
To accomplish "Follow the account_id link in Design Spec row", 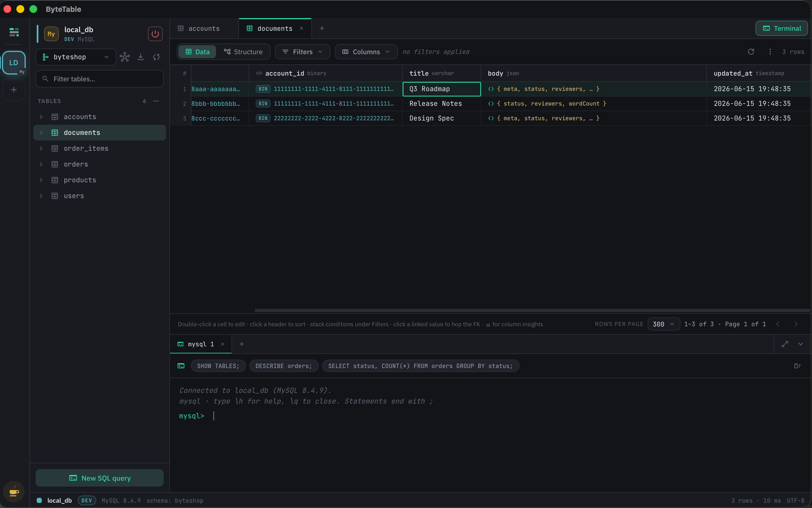I will tap(334, 118).
